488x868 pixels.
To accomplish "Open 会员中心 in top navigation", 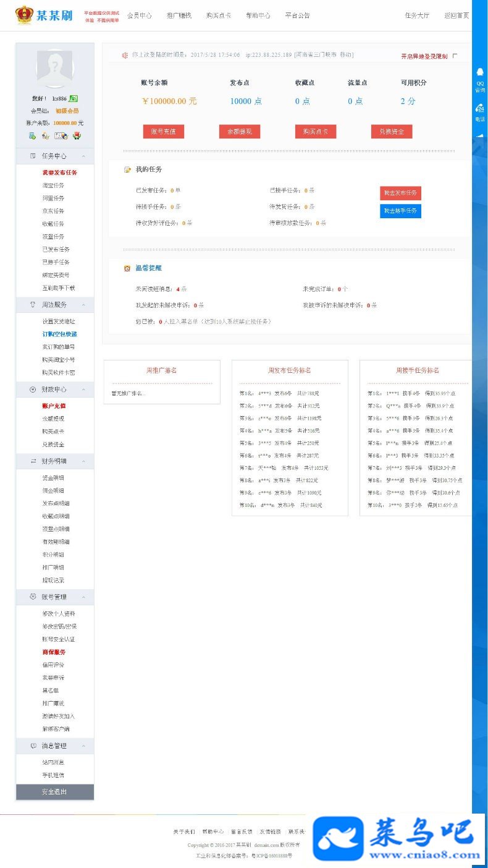I will pos(140,15).
